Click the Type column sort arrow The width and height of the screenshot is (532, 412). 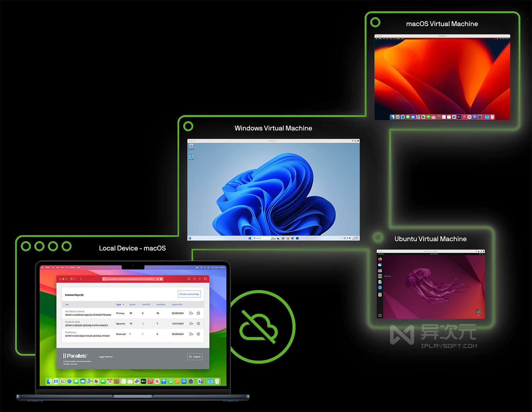(x=123, y=305)
